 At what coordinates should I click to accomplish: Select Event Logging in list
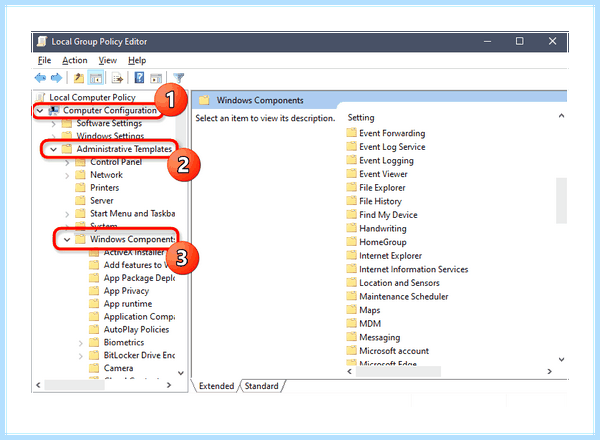click(386, 160)
